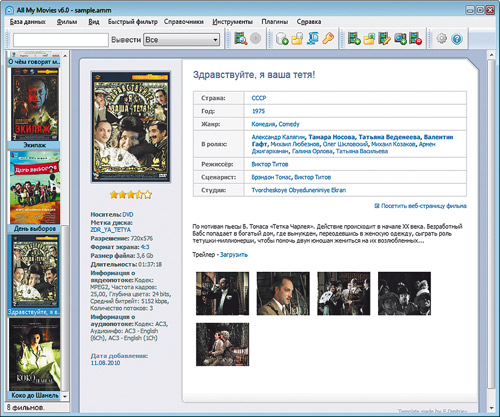Open first screenshot thumbnail with man in doorway
This screenshot has width=500, height=417.
click(x=222, y=293)
